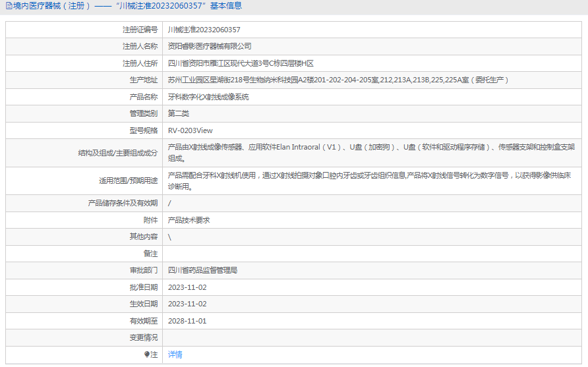Select approving authority 四川省药品监督管理局
Viewport: 588px width, 367px height.
pos(202,270)
